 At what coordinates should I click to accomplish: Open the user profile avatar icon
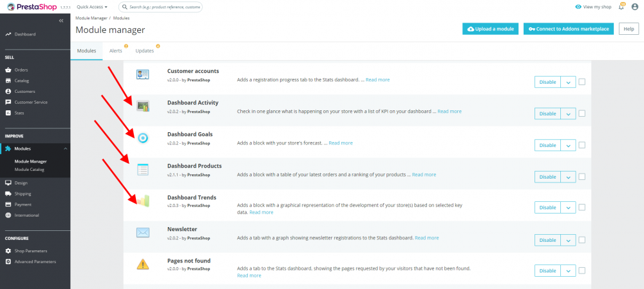click(635, 6)
